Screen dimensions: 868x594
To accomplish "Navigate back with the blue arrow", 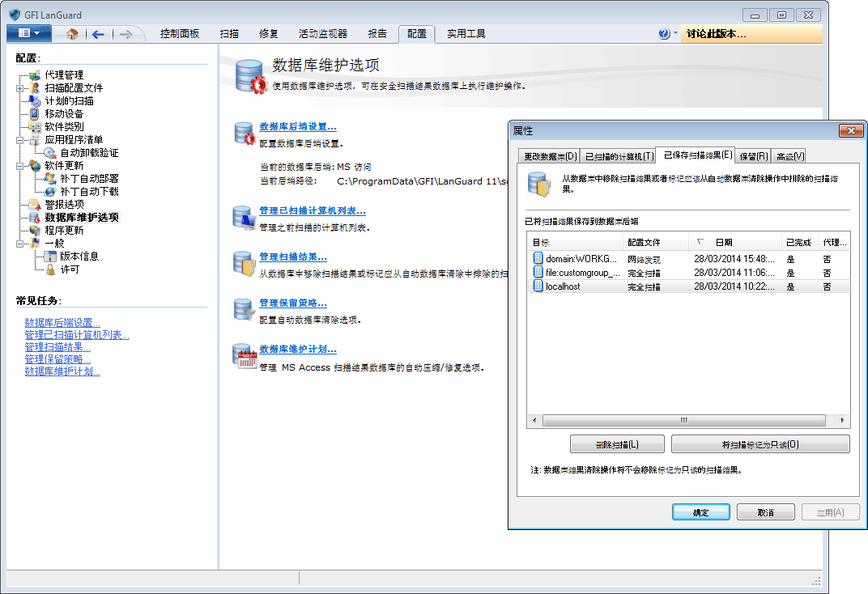I will coord(99,34).
